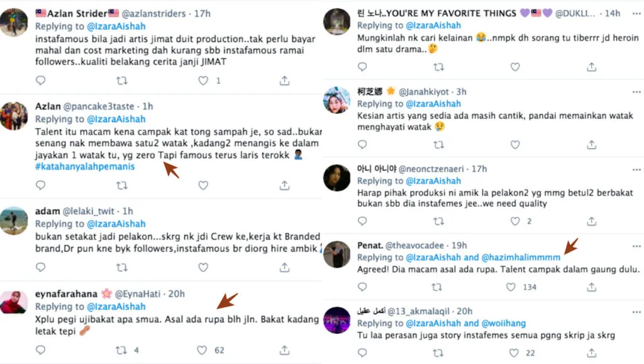Reply to eynafarahana's tweet
Viewport: 644px width, 364px height.
tap(41, 350)
